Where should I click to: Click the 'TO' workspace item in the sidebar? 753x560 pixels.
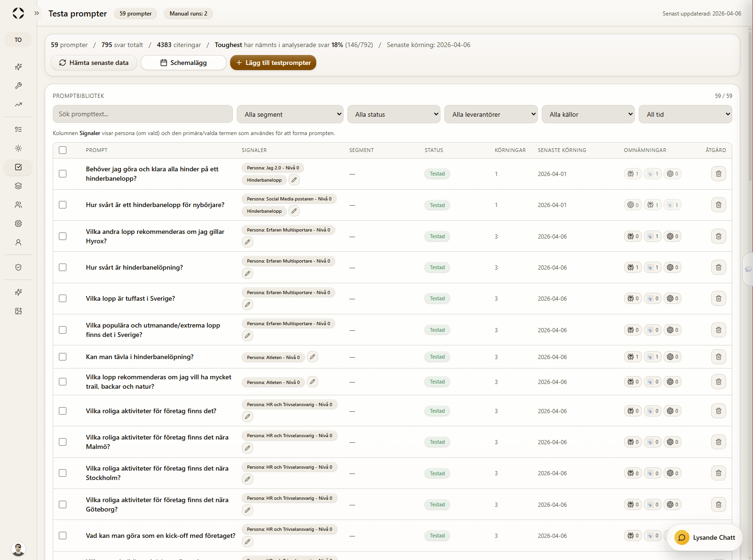(x=18, y=40)
